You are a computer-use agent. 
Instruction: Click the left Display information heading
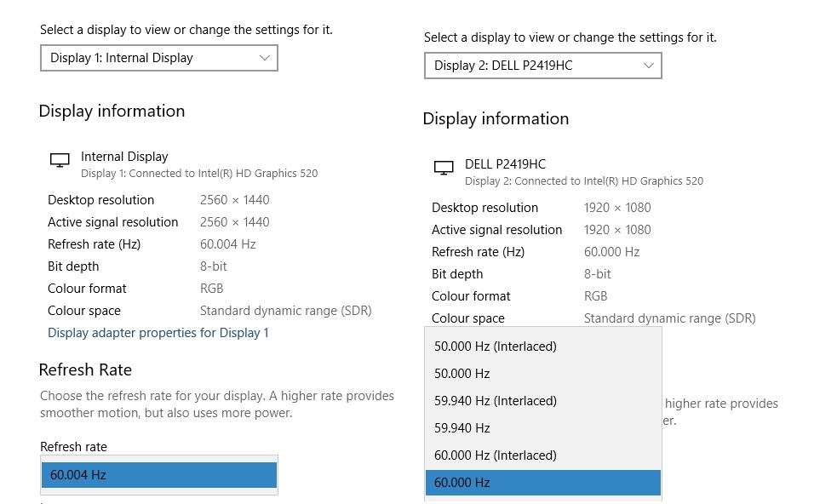[112, 111]
